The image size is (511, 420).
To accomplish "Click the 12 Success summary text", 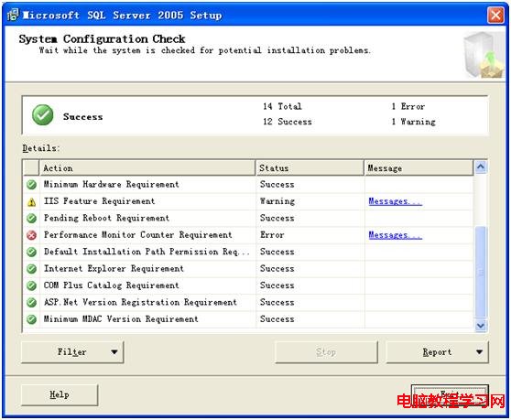I will pyautogui.click(x=288, y=122).
